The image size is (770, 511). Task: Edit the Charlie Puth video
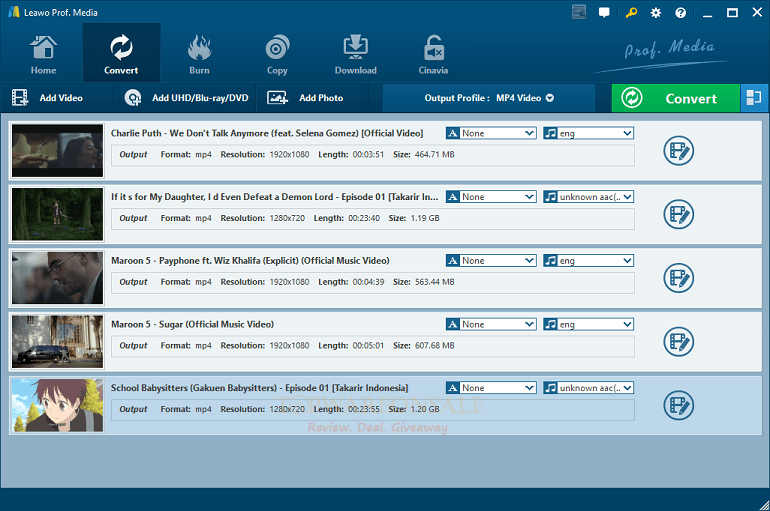[679, 151]
